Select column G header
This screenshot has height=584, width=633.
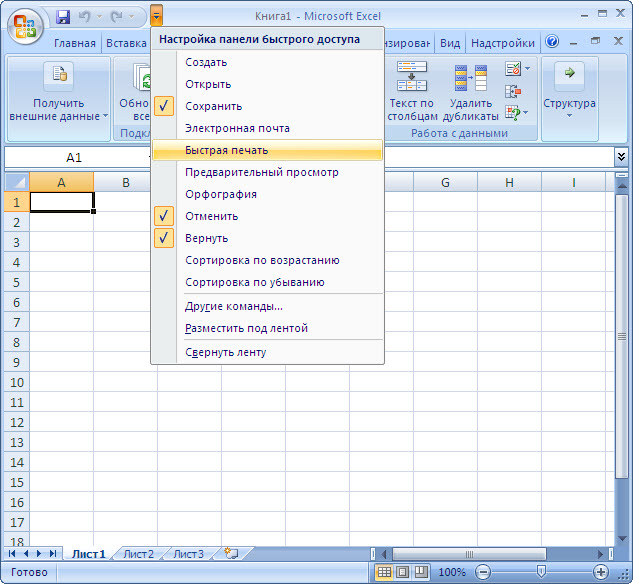445,182
